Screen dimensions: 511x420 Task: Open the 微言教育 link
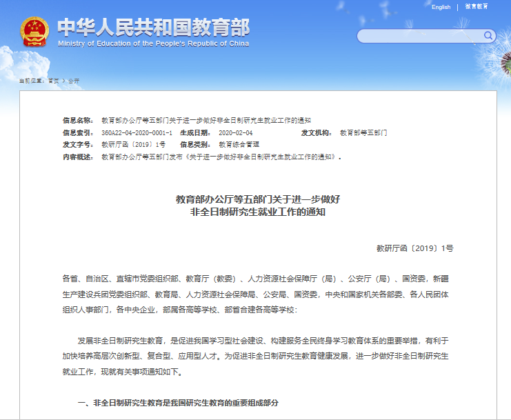(477, 6)
